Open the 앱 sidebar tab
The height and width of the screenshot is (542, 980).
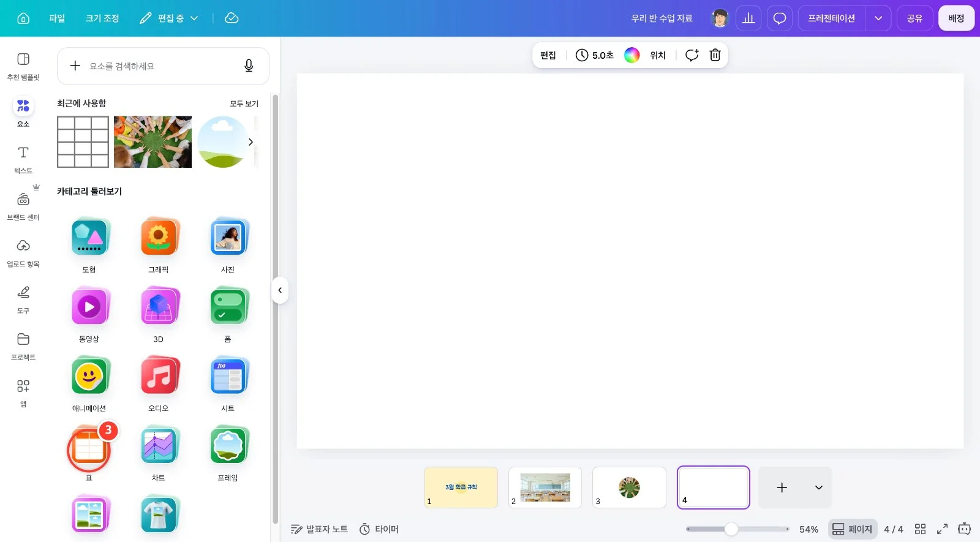tap(23, 393)
